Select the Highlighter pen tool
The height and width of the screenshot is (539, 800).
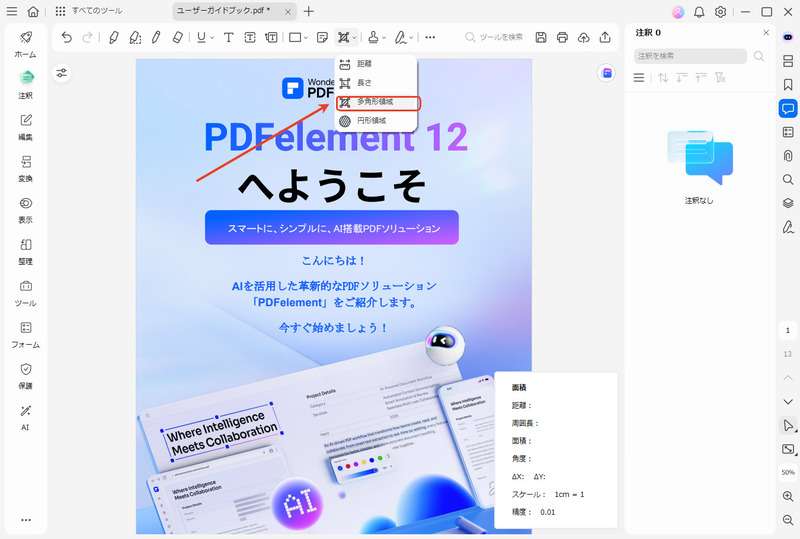pyautogui.click(x=114, y=37)
